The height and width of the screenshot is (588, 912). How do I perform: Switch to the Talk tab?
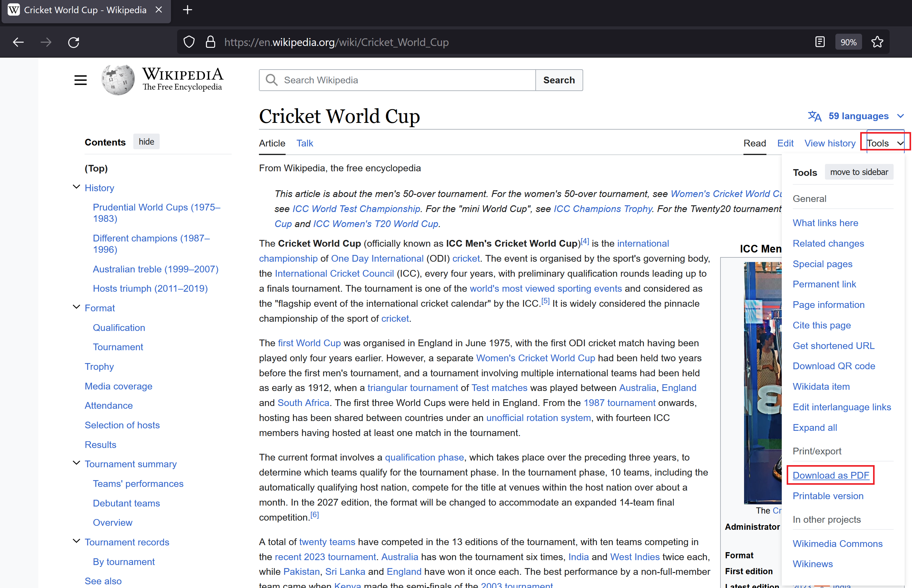(305, 143)
